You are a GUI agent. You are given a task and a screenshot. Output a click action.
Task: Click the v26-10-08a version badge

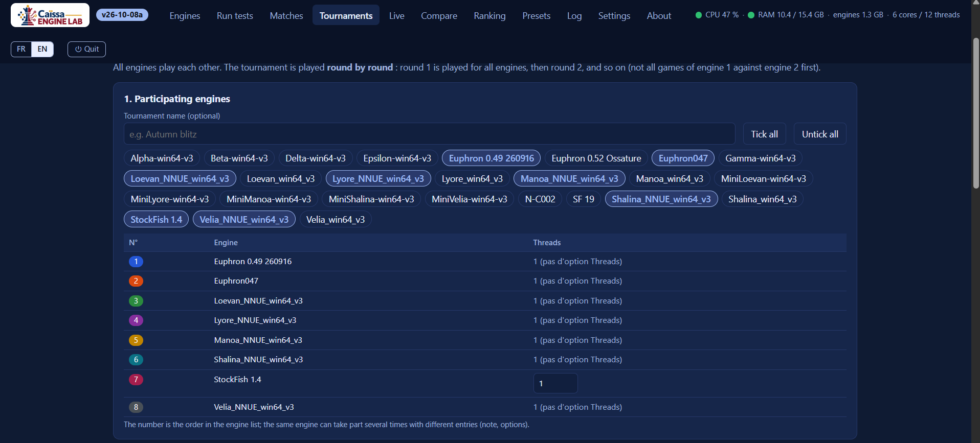tap(122, 15)
